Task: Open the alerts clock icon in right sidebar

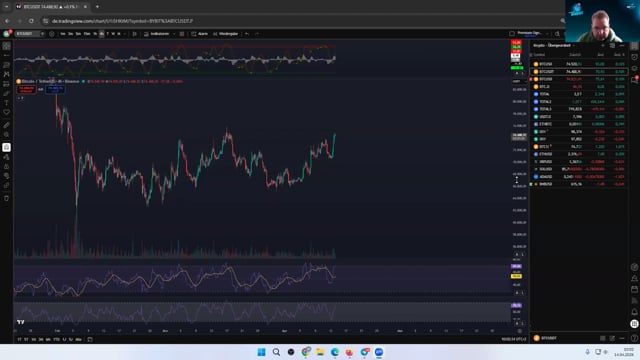Action: click(634, 57)
